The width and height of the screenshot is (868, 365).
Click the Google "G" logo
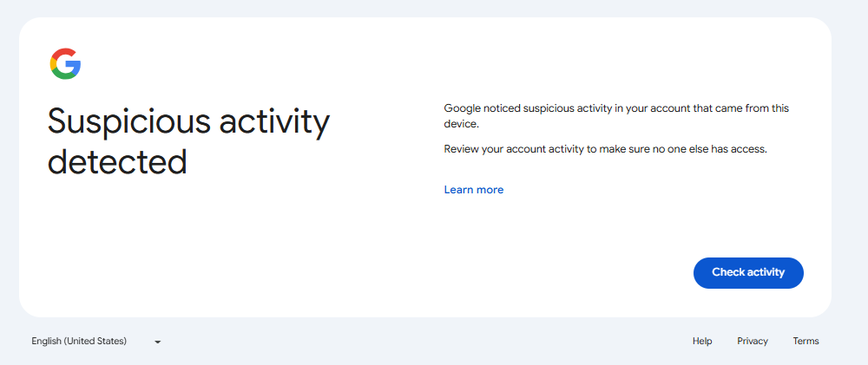coord(65,64)
